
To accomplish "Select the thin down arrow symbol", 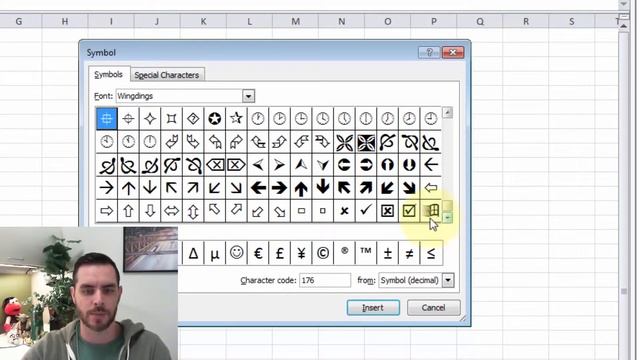I will point(150,188).
